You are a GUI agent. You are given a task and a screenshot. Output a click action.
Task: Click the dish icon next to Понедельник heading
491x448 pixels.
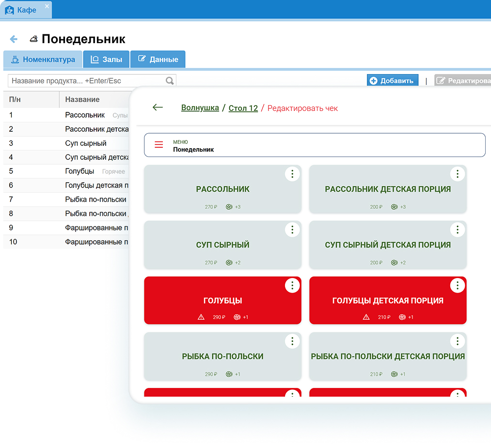33,39
